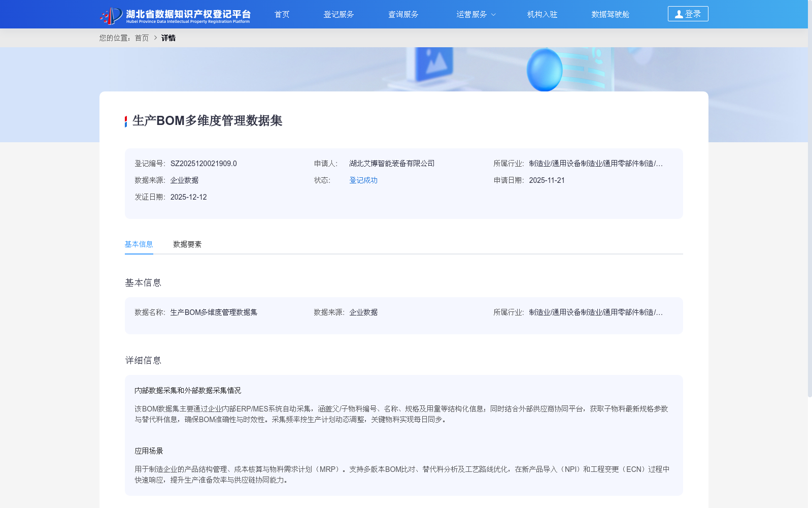This screenshot has width=812, height=508.
Task: Click the paragraph starting 用于制造企业的产品结构管理
Action: coord(402,474)
